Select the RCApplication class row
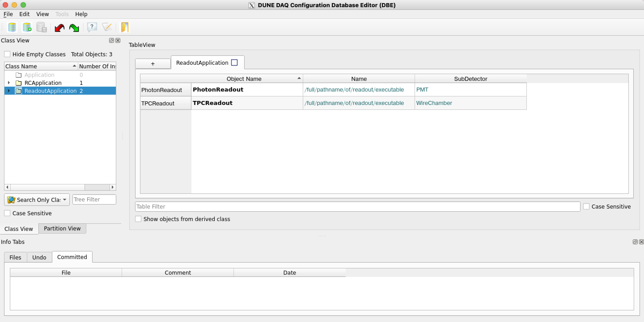 point(60,83)
